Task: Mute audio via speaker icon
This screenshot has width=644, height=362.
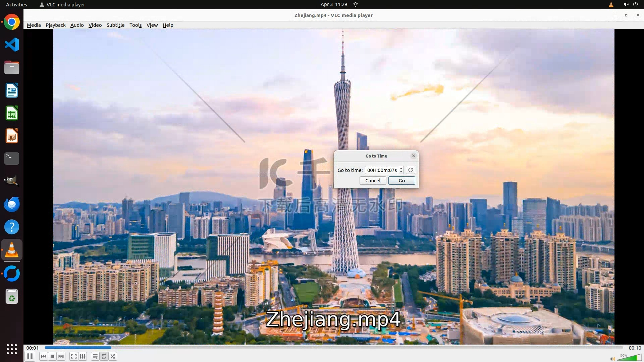Action: [x=612, y=359]
